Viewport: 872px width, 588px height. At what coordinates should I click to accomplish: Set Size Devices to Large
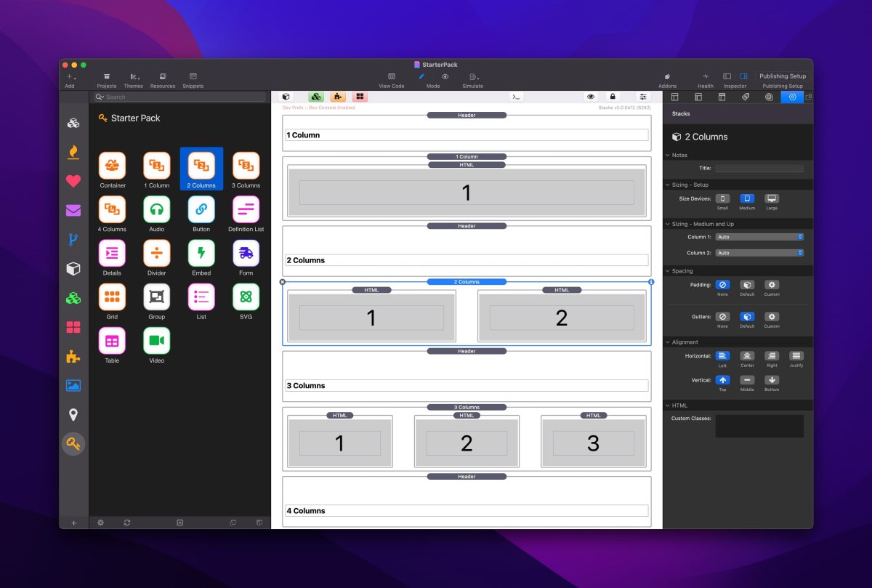pos(772,198)
